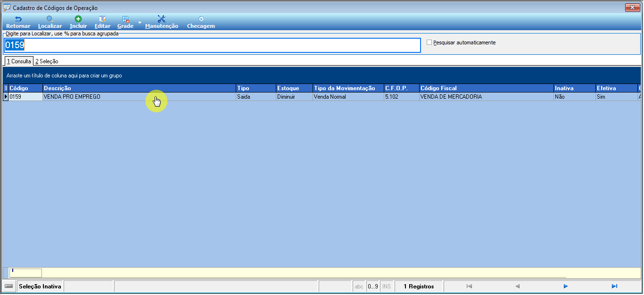Image resolution: width=644 pixels, height=295 pixels.
Task: Open the Localizar search tool
Action: [x=50, y=22]
